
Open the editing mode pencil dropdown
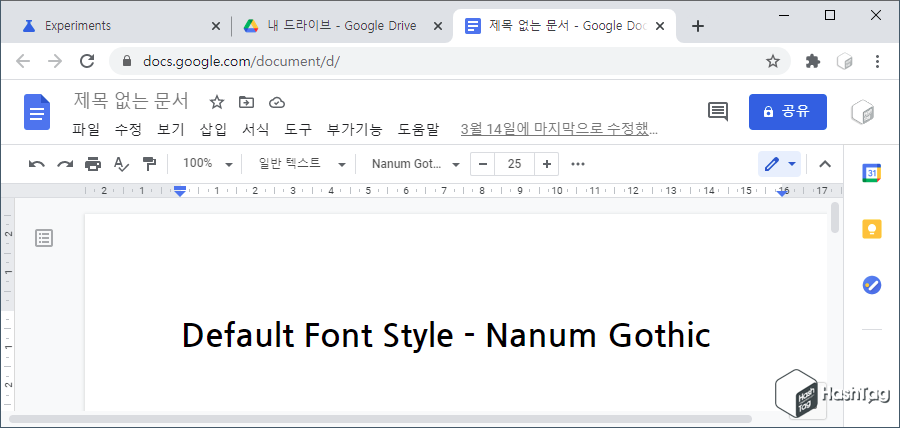pyautogui.click(x=779, y=164)
